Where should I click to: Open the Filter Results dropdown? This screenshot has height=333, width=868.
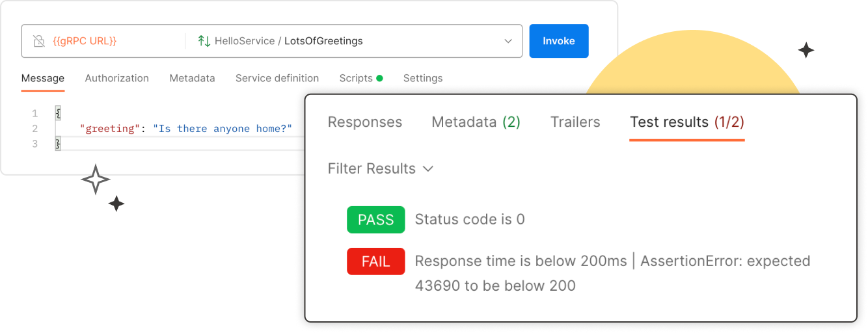(380, 169)
